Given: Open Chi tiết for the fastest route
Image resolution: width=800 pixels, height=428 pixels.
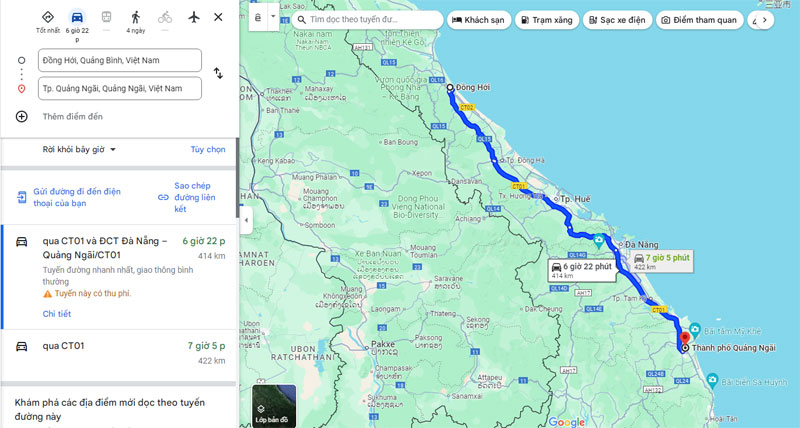Looking at the screenshot, I should click(57, 313).
